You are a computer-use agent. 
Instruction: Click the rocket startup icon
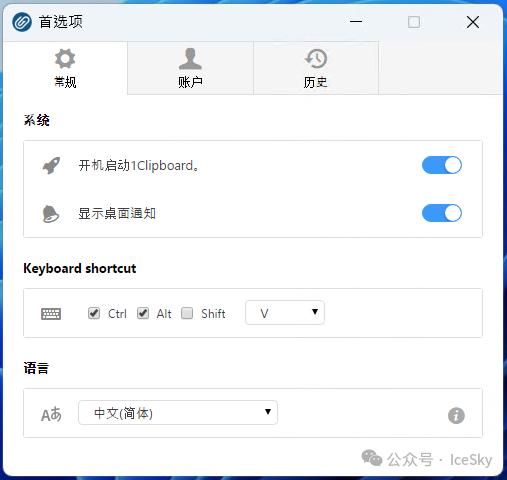[x=51, y=165]
